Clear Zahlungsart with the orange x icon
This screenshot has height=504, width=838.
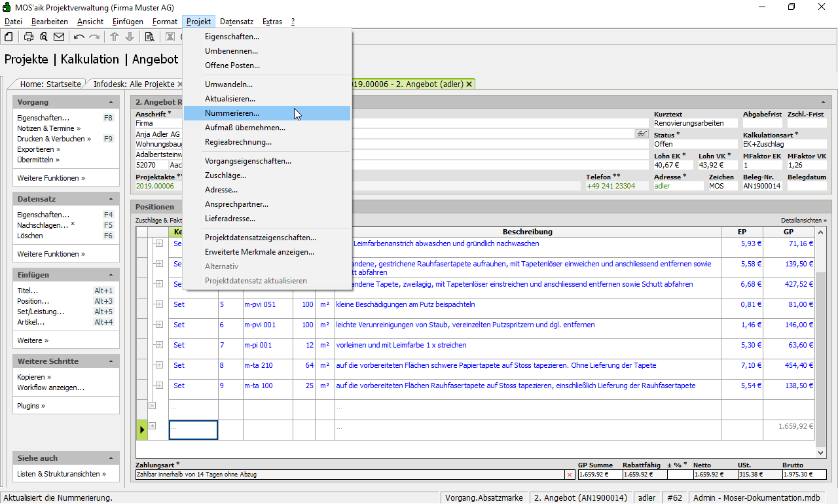point(569,474)
